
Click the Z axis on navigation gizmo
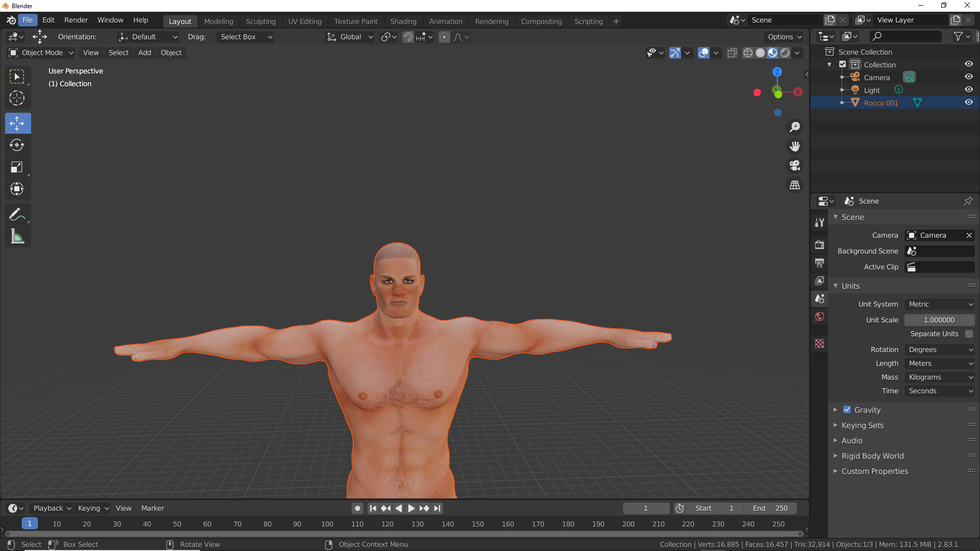click(777, 72)
